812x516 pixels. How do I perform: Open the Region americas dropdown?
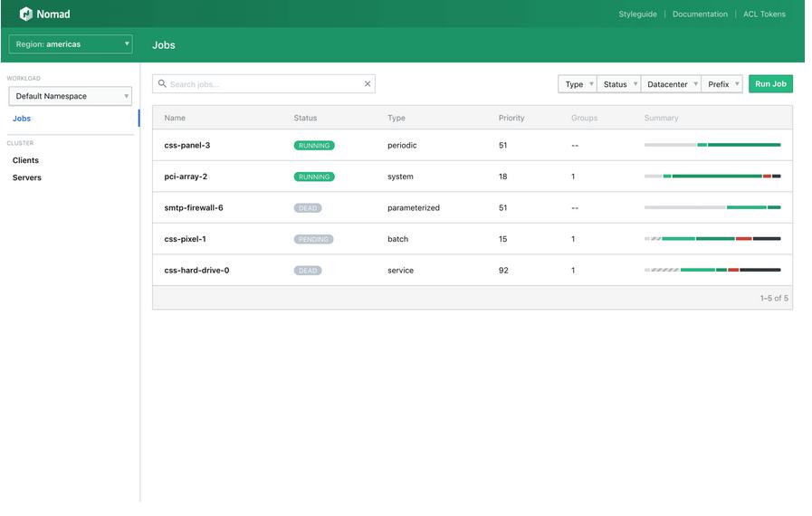[71, 44]
